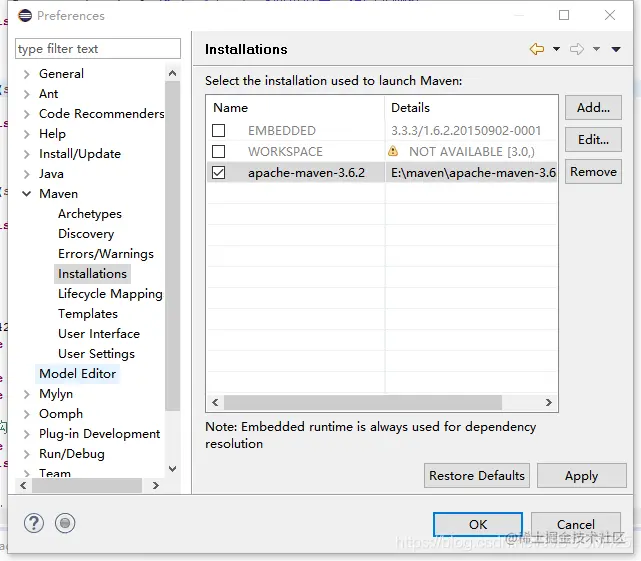
Task: Click the E:\maven\apache-maven-3.6 details cell
Action: click(x=473, y=173)
